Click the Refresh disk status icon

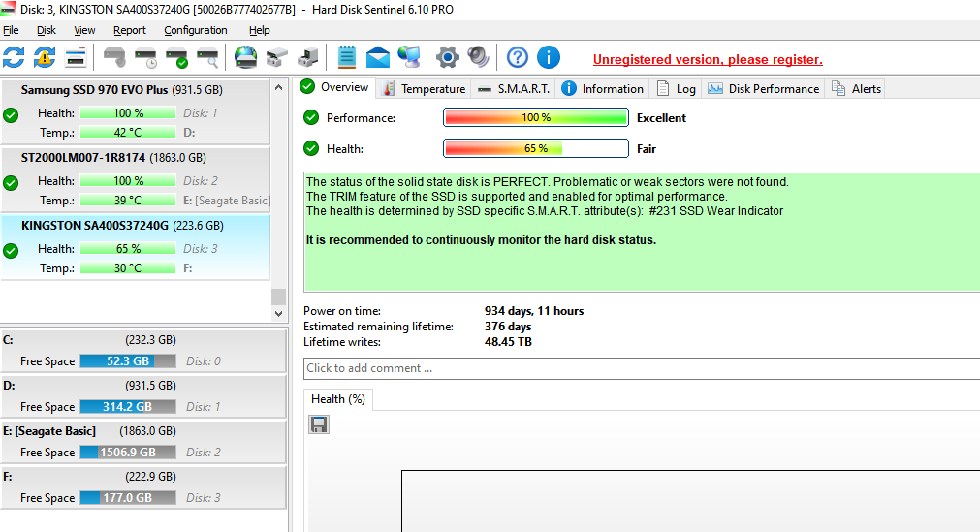click(x=14, y=57)
